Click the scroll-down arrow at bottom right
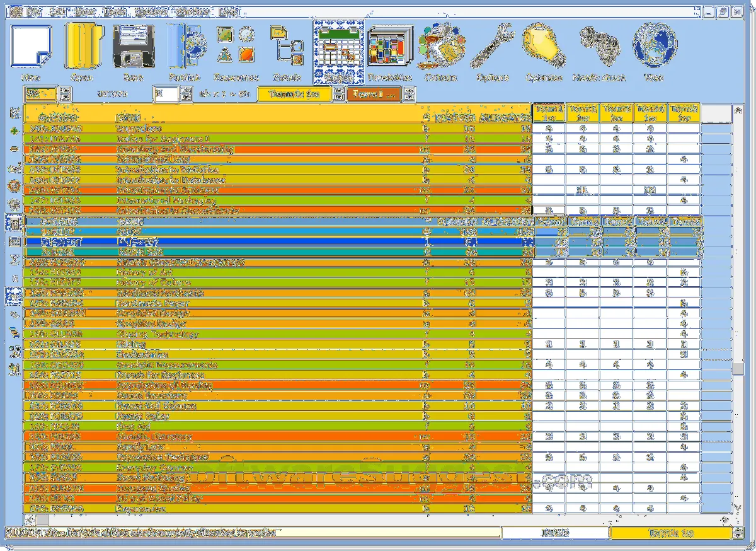The image size is (756, 551). click(736, 508)
